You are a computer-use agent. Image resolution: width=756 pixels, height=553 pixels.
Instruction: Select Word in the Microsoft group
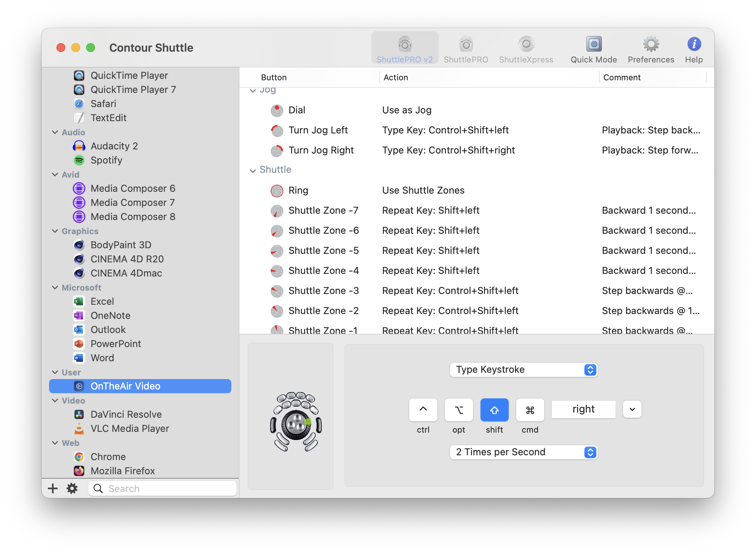pyautogui.click(x=140, y=358)
